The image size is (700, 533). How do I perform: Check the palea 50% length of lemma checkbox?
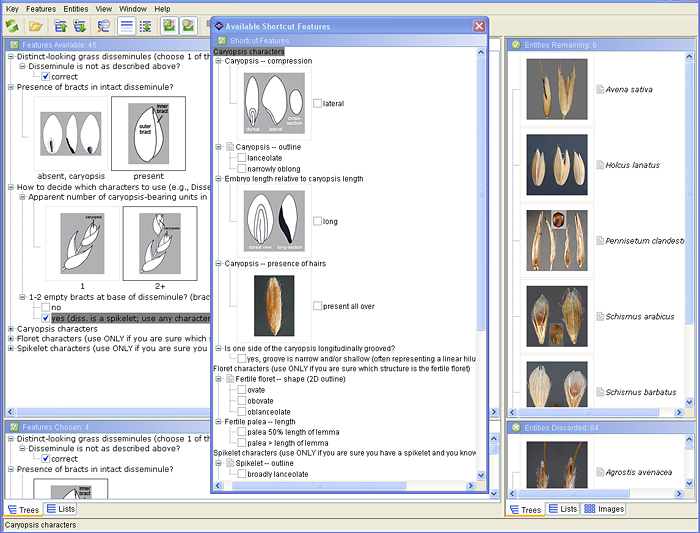[x=242, y=432]
